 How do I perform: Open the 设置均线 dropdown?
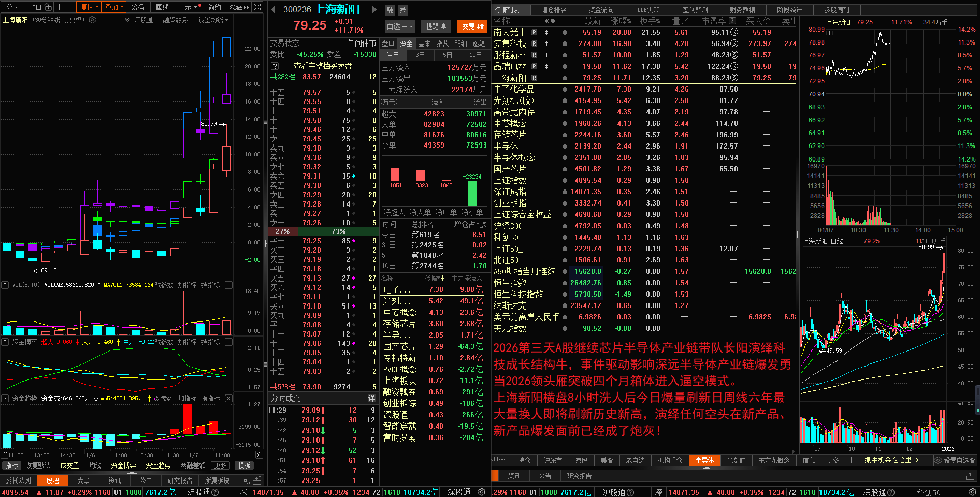point(213,20)
